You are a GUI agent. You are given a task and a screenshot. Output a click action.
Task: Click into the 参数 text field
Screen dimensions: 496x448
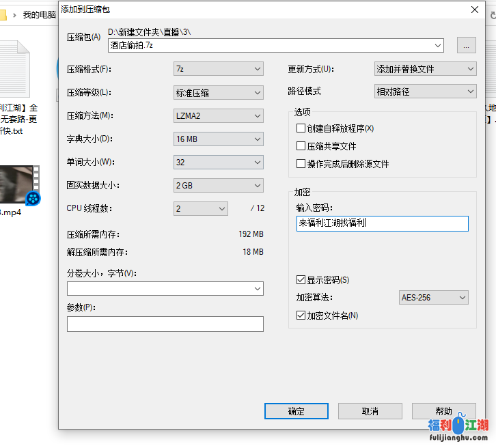click(165, 324)
